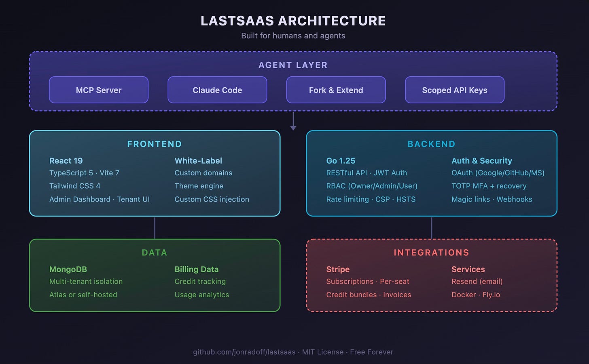The width and height of the screenshot is (589, 364).
Task: Select the React 19 label
Action: [x=66, y=161]
